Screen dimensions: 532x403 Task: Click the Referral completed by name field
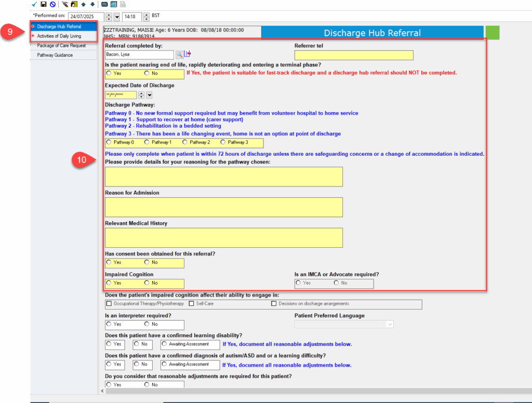139,55
